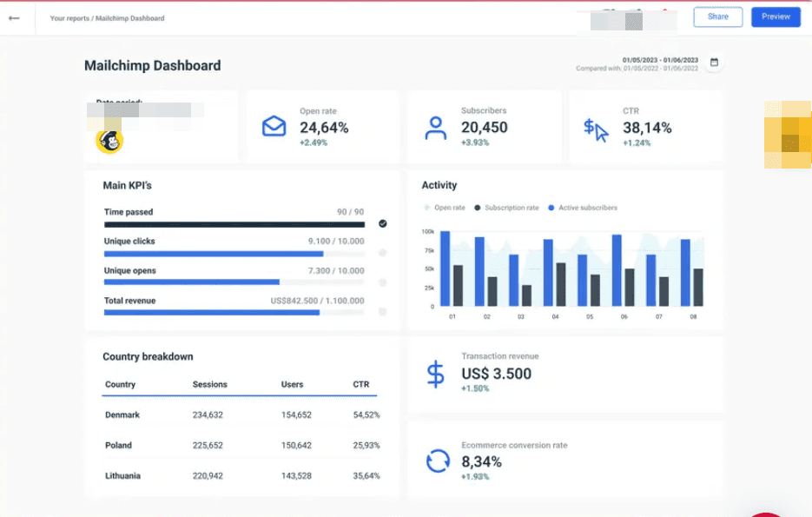Image resolution: width=812 pixels, height=517 pixels.
Task: Click the US$842.500 / 1.100.000 value
Action: pyautogui.click(x=317, y=301)
